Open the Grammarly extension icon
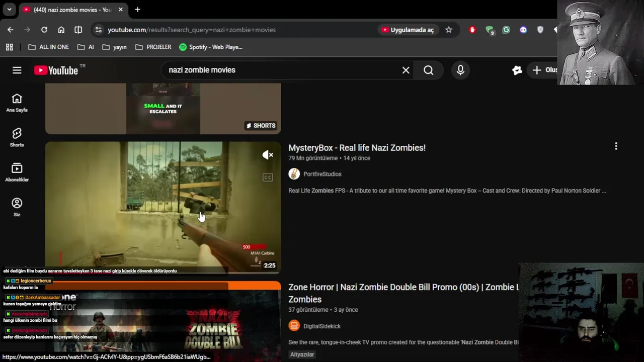The image size is (644, 362). tap(506, 30)
